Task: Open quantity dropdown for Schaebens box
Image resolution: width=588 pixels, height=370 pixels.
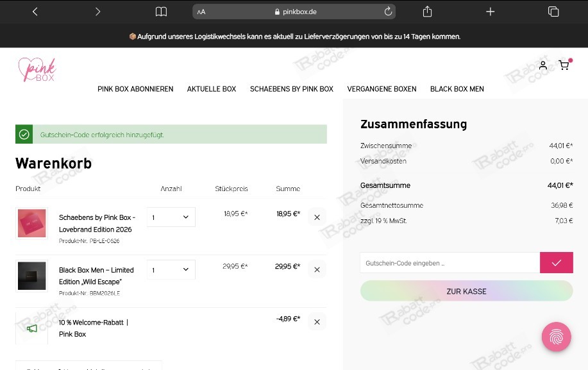Action: tap(171, 217)
